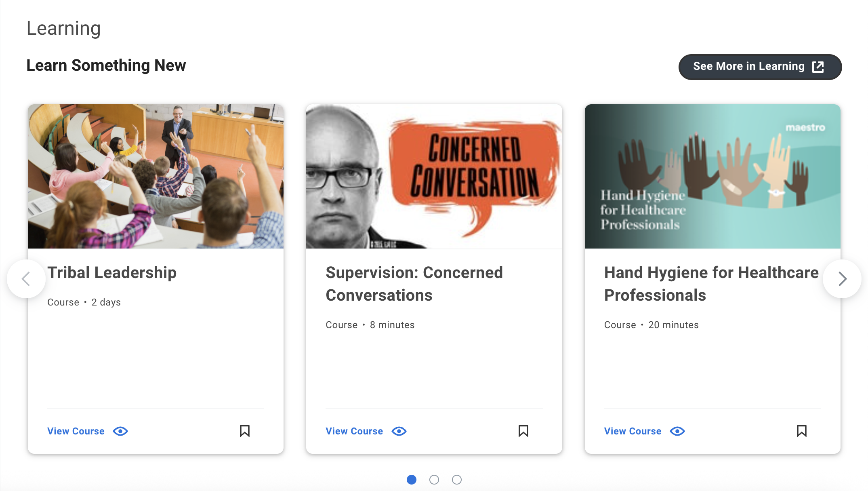The image size is (868, 491).
Task: Select the first carousel page dot
Action: click(x=412, y=480)
